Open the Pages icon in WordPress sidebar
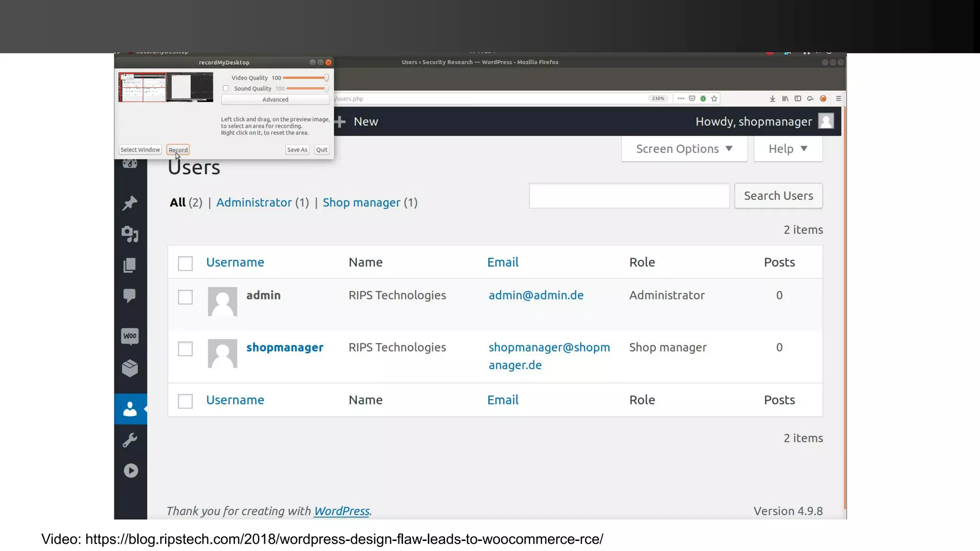The image size is (980, 551). 130,265
